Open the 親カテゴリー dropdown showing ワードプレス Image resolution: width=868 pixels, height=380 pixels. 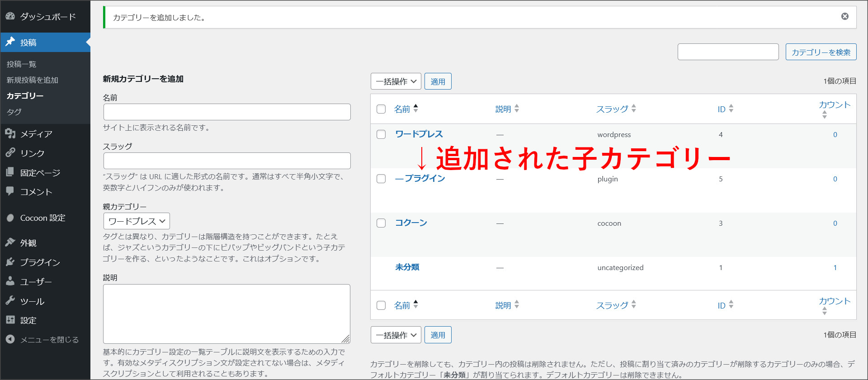137,221
